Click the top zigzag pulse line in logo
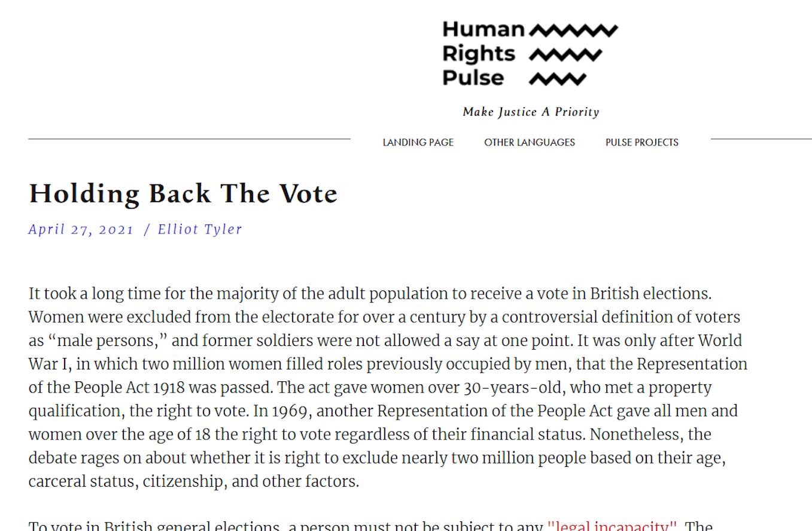This screenshot has height=531, width=812. (574, 30)
